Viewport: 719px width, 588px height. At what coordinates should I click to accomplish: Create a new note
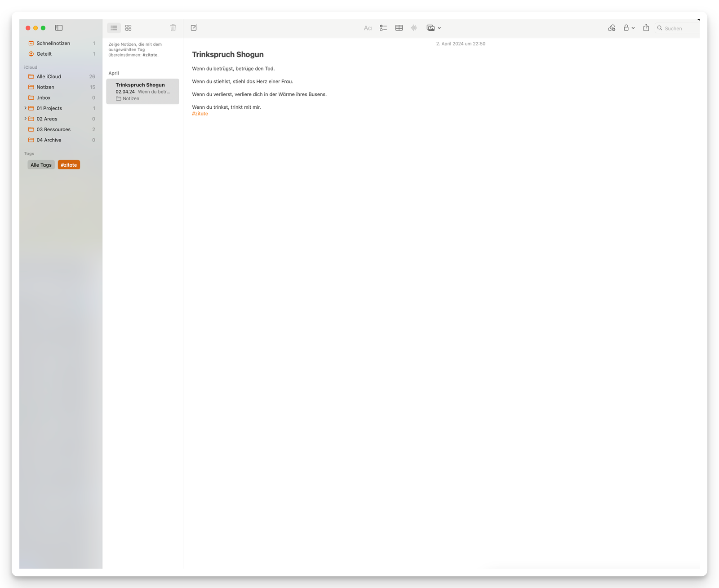pyautogui.click(x=194, y=27)
